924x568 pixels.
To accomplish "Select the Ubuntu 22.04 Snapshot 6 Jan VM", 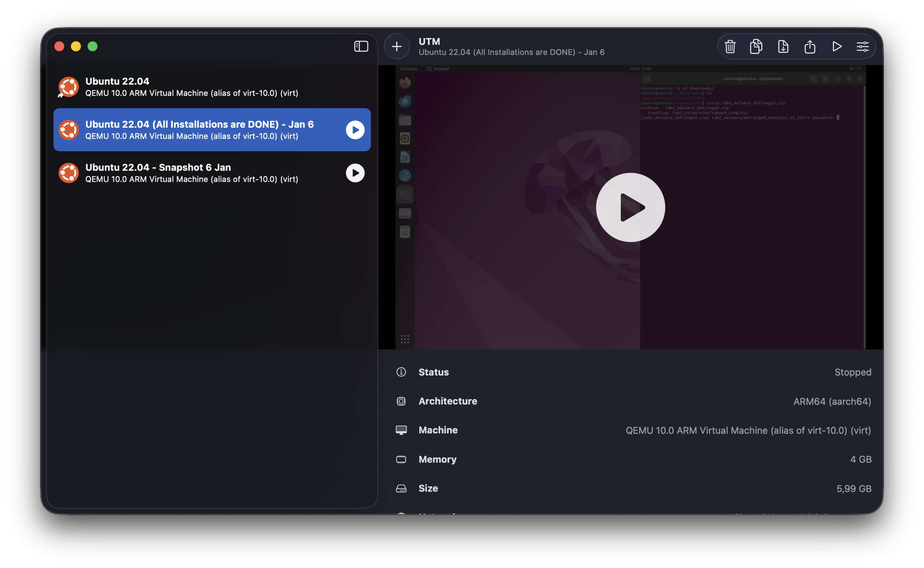I will point(212,173).
